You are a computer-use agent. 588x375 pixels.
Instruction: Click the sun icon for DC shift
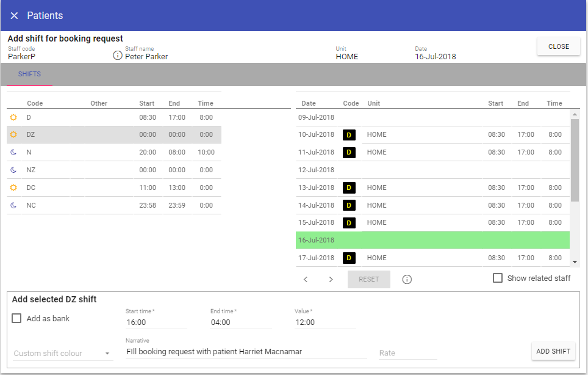(x=13, y=188)
